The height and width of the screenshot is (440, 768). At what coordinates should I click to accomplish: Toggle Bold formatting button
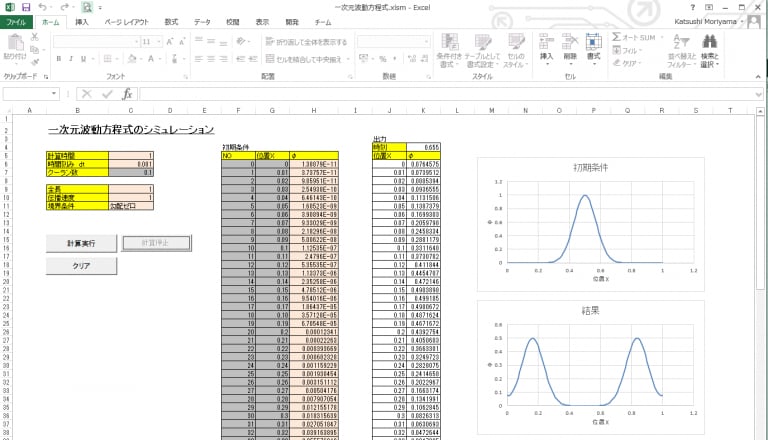(59, 59)
